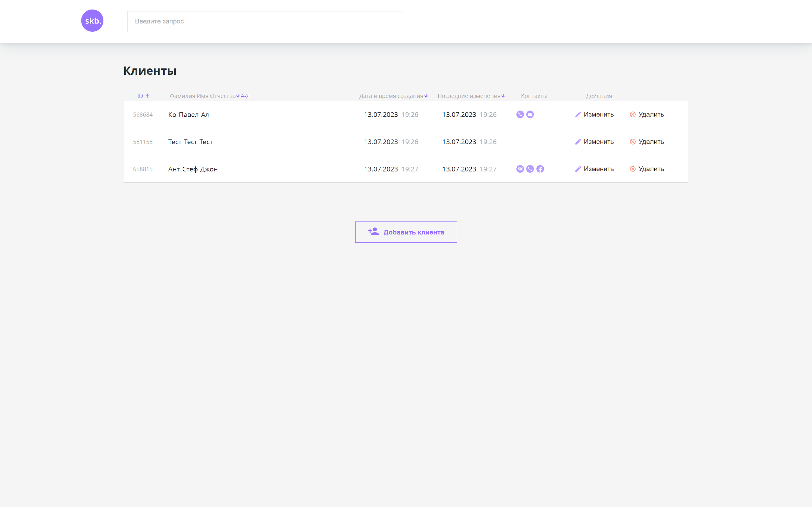812x507 pixels.
Task: Toggle sorting on Последние изменения column
Action: [503, 96]
